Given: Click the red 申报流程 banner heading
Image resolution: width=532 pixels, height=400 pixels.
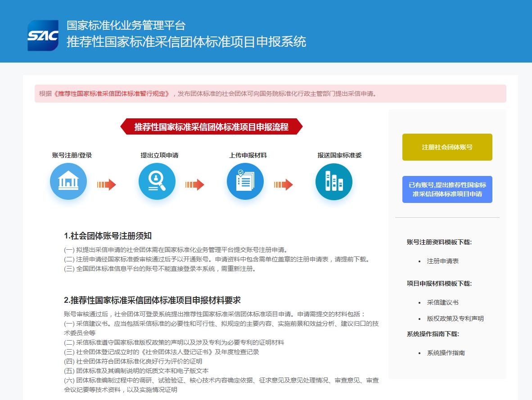Looking at the screenshot, I should tap(212, 126).
